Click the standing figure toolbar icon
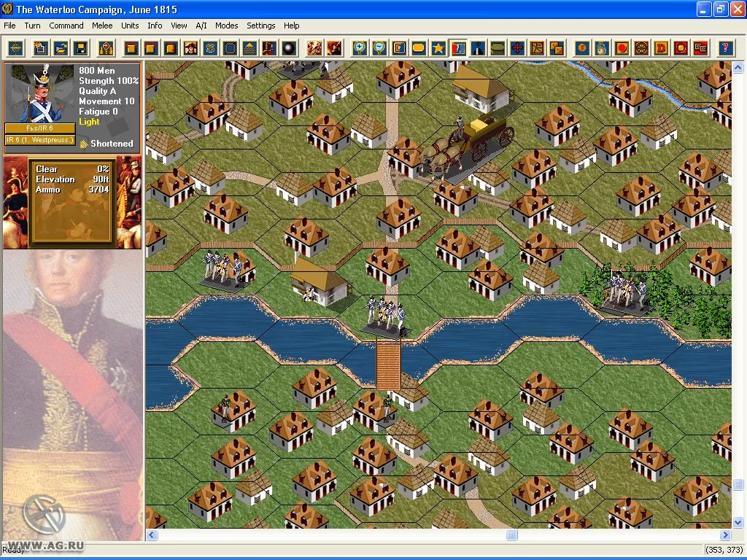 (269, 48)
